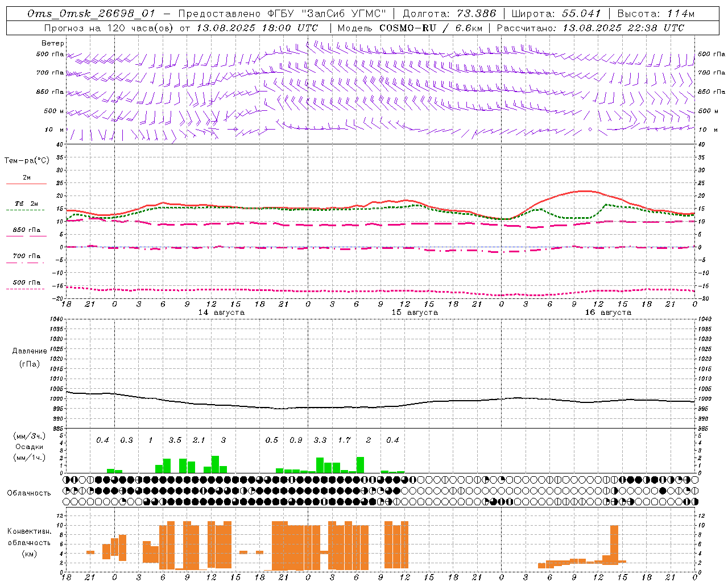Viewport: 728px width, 582px height.
Task: Click the 'Модель COSMO-RU / 6.6км' label
Action: pos(410,28)
